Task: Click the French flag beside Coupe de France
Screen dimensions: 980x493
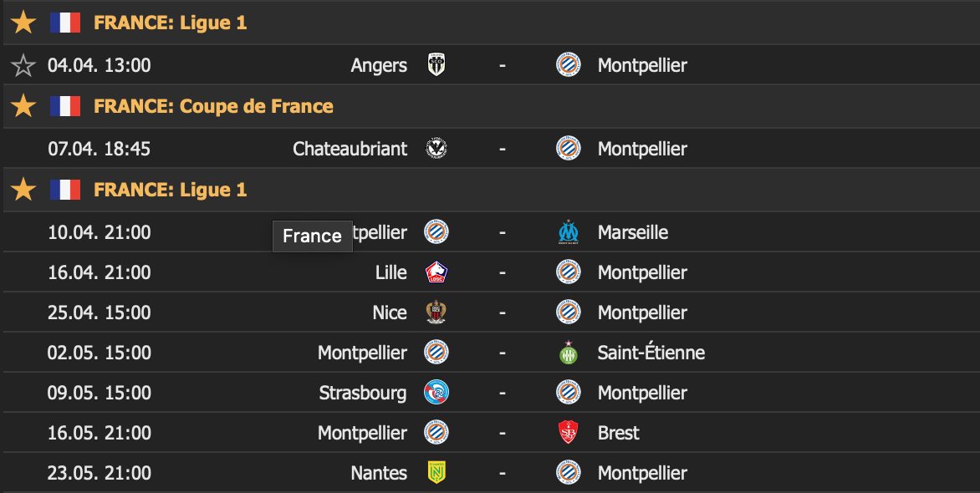Action: [x=64, y=106]
